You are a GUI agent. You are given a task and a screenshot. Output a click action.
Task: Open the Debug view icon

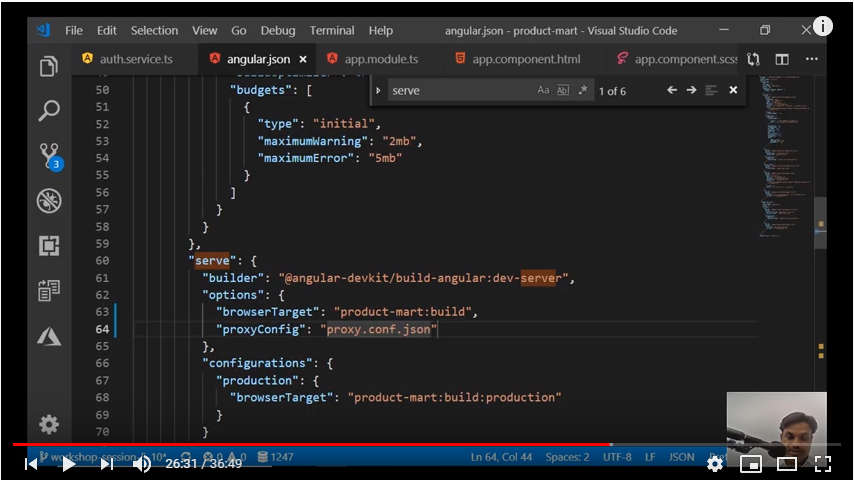48,201
